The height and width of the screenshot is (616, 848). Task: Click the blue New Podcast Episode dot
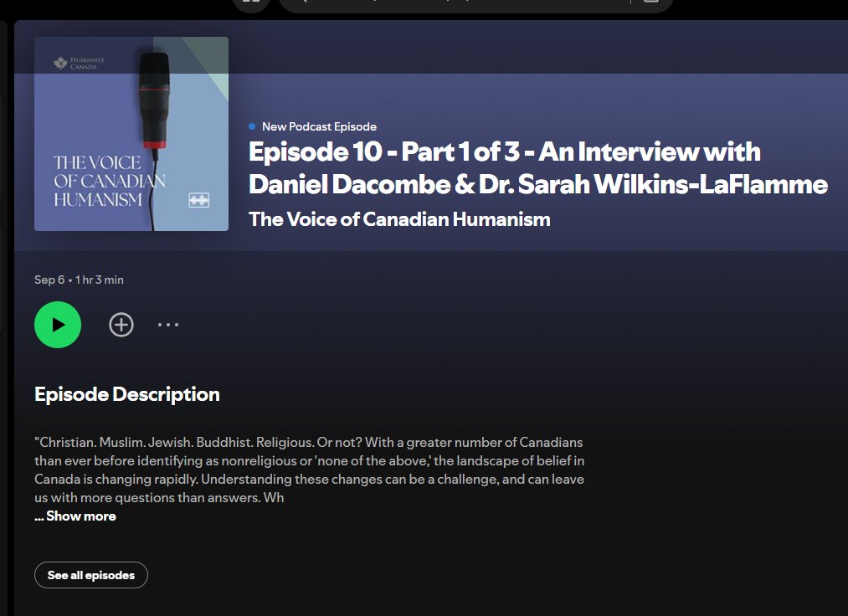[x=251, y=126]
